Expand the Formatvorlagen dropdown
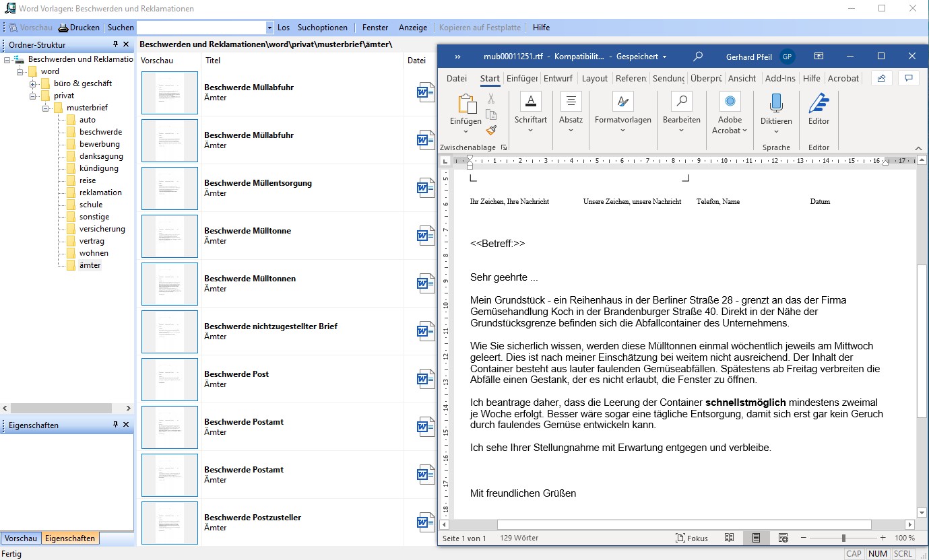This screenshot has width=929, height=560. point(622,131)
